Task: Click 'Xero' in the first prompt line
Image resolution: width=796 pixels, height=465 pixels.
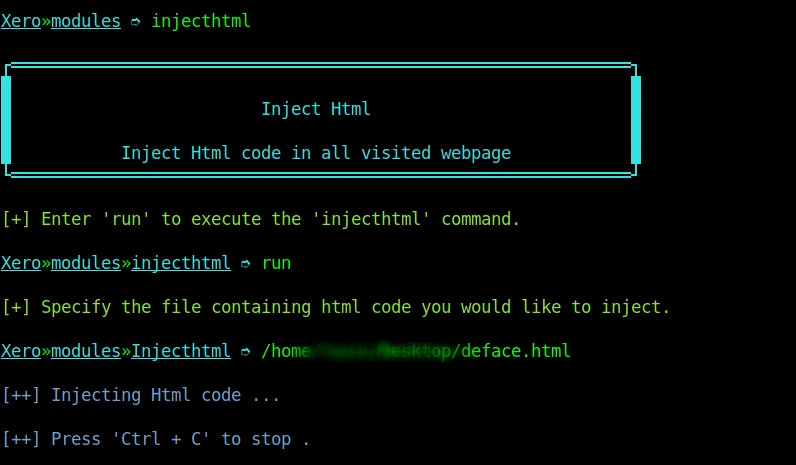Action: [20, 21]
